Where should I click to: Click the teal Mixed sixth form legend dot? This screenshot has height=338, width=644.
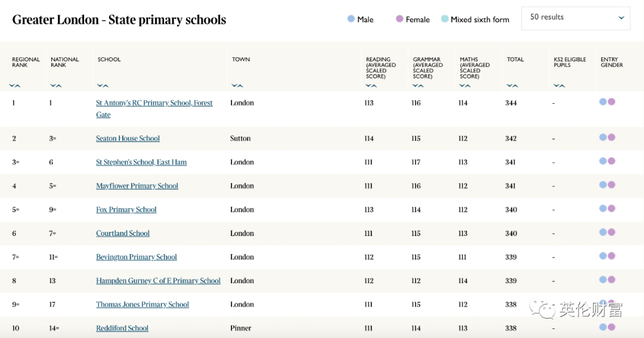pyautogui.click(x=445, y=19)
